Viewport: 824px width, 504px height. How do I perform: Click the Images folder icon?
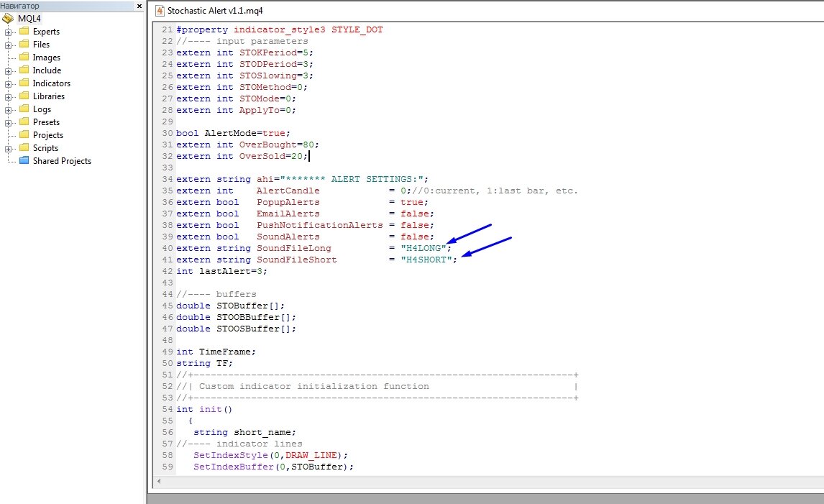(x=24, y=57)
